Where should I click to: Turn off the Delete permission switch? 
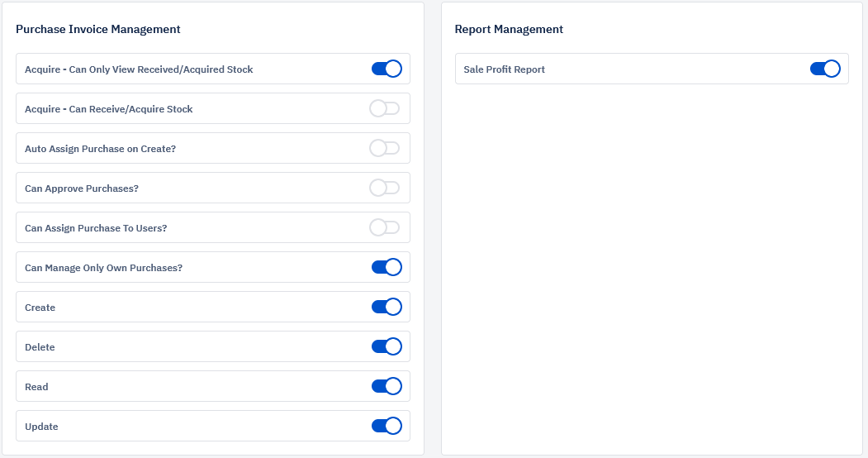coord(386,346)
